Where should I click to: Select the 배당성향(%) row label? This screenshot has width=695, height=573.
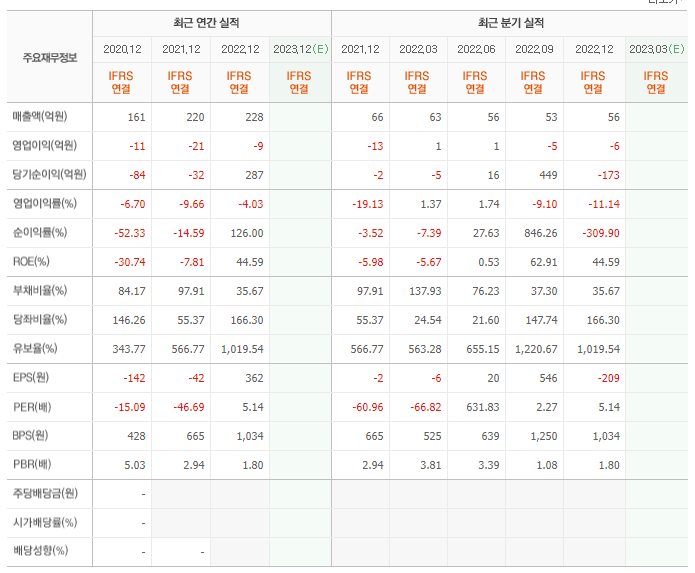click(x=40, y=551)
